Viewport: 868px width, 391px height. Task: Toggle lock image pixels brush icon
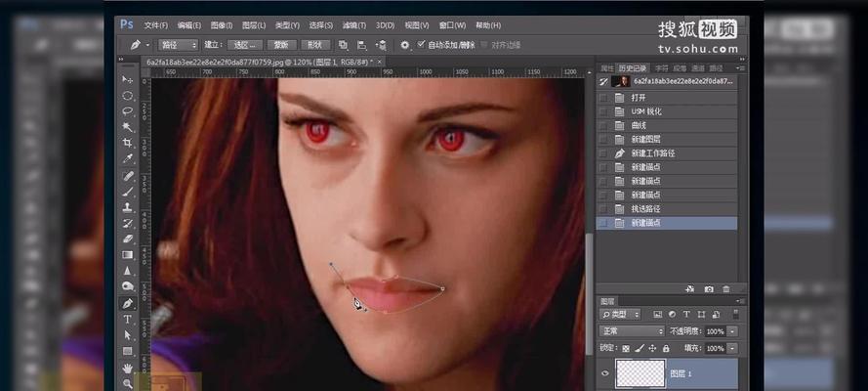[x=639, y=348]
